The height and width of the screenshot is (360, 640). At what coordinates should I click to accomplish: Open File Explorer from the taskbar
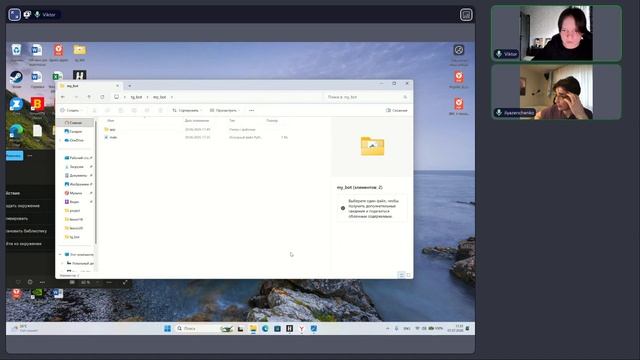point(253,329)
